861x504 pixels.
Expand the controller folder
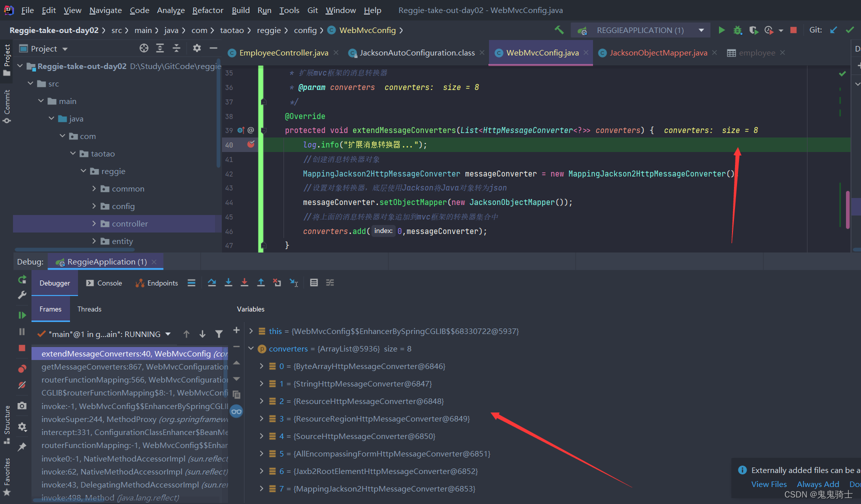pyautogui.click(x=94, y=223)
